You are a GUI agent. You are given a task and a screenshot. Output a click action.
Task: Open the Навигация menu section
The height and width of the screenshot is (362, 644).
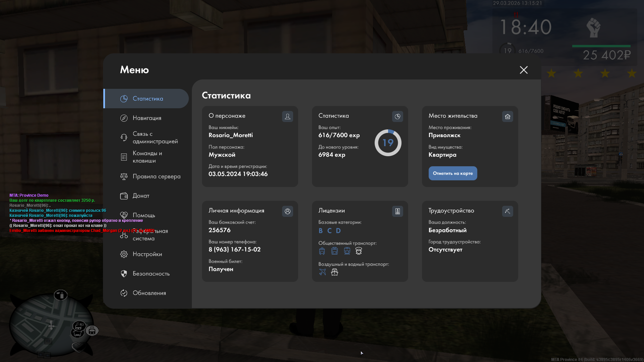[x=147, y=118]
